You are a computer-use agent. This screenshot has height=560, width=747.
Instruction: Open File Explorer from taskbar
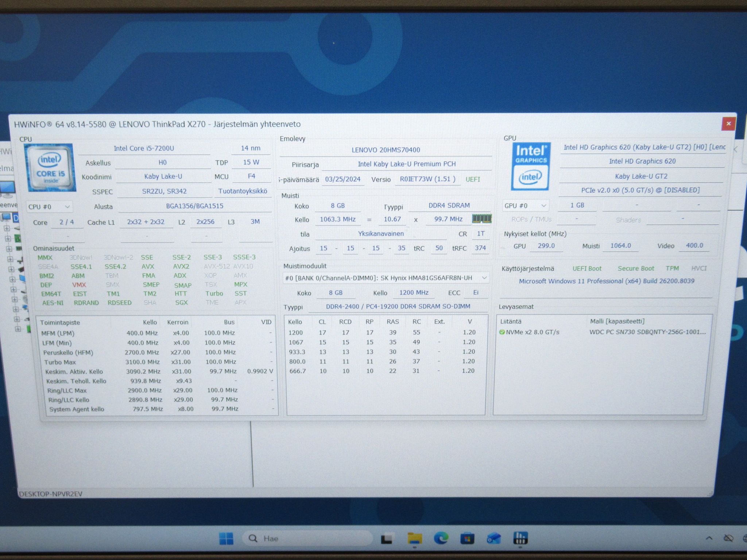[414, 538]
